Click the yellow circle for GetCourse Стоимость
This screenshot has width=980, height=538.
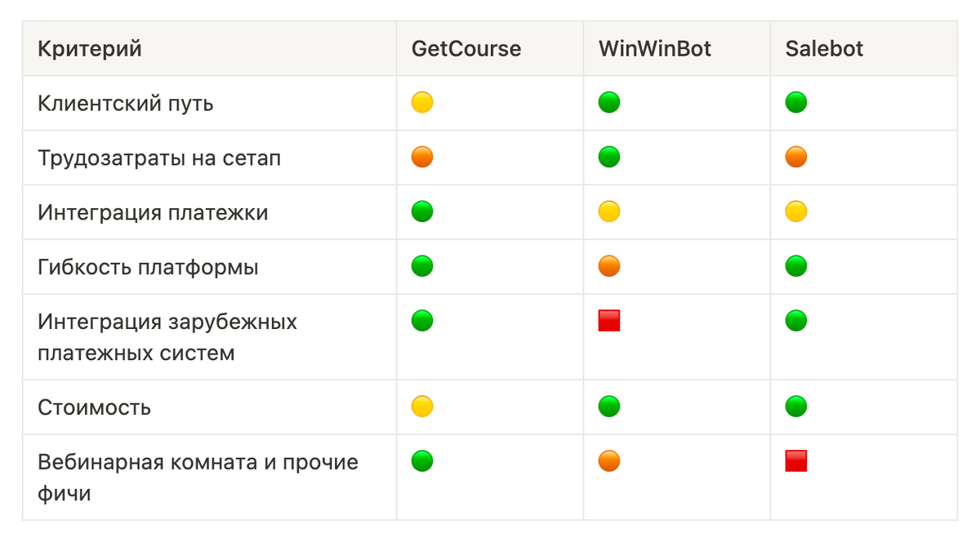point(422,407)
